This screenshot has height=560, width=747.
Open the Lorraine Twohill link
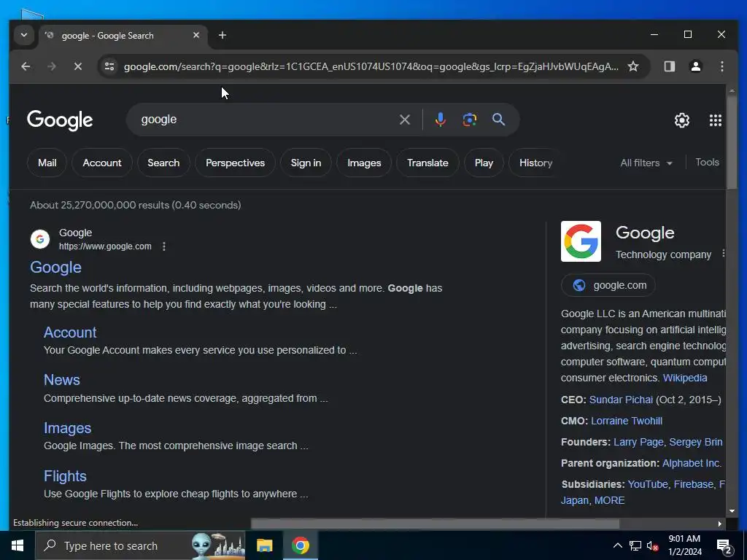627,421
